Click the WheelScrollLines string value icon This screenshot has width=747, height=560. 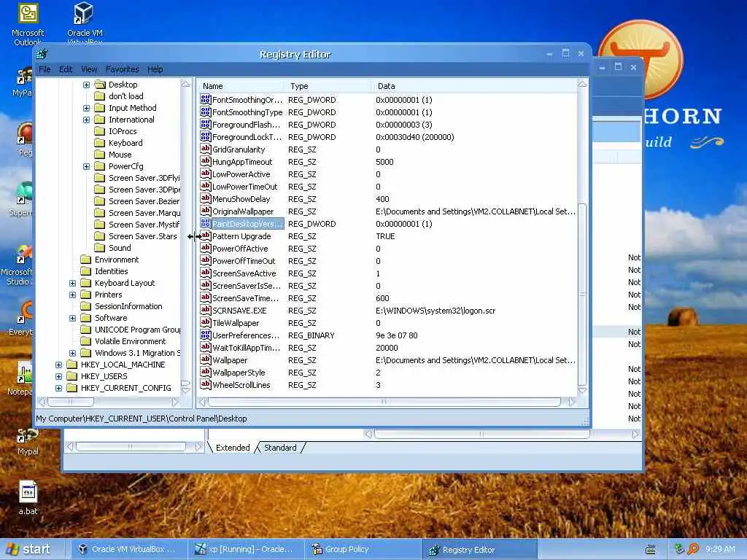pyautogui.click(x=205, y=385)
